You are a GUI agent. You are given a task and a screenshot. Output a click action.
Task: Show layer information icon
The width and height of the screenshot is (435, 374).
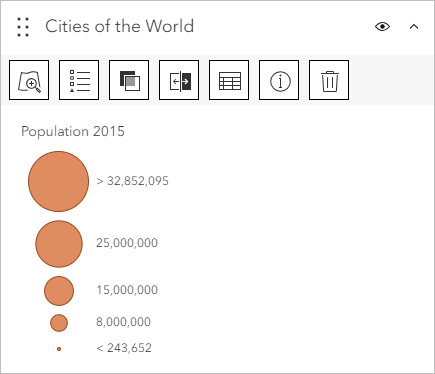(x=279, y=80)
